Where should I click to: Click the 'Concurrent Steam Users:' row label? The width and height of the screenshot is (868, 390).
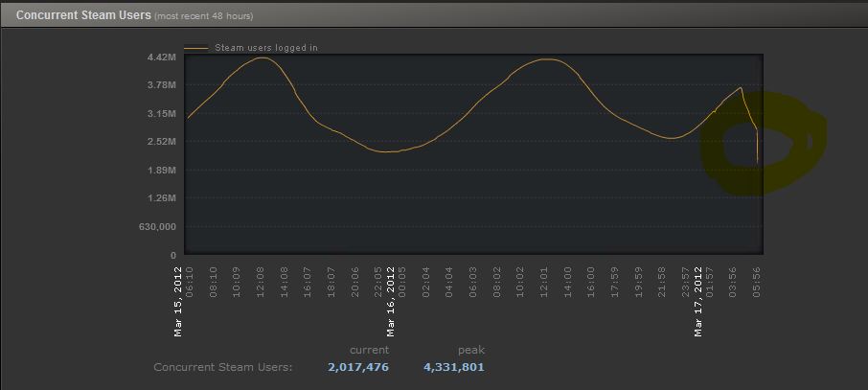pos(223,367)
